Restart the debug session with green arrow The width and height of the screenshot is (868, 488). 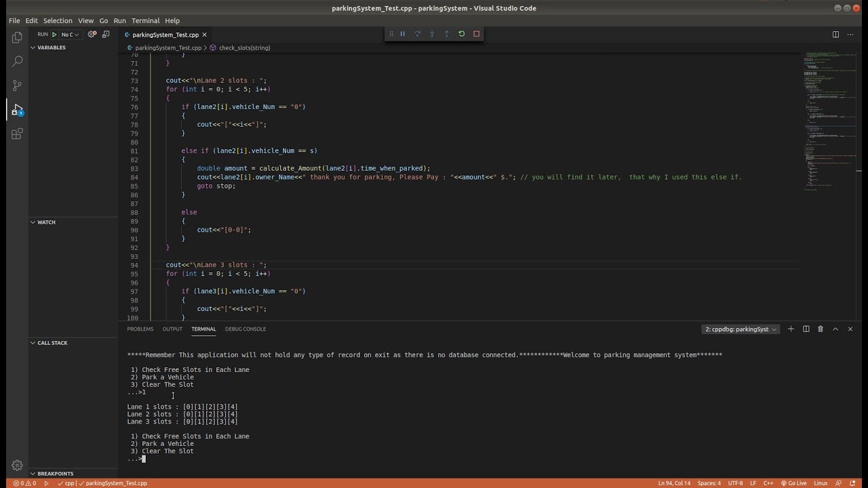click(462, 34)
